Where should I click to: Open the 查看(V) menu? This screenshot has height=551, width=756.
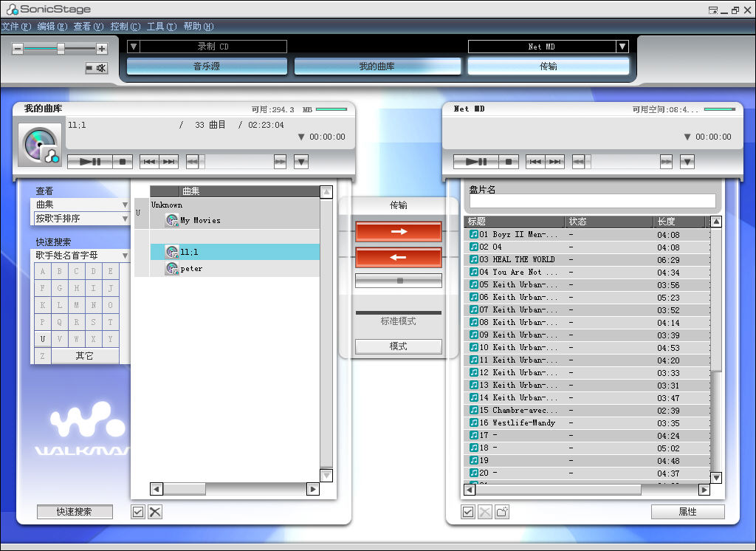(x=89, y=27)
